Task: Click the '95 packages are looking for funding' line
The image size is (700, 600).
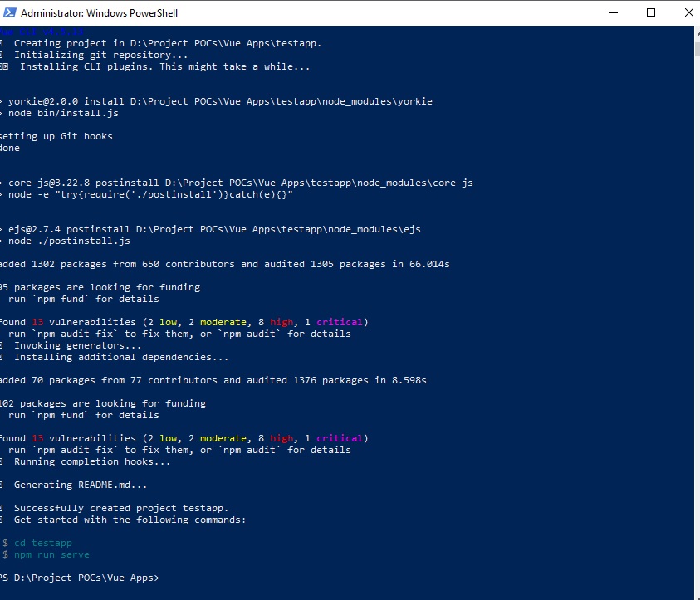Action: point(100,287)
